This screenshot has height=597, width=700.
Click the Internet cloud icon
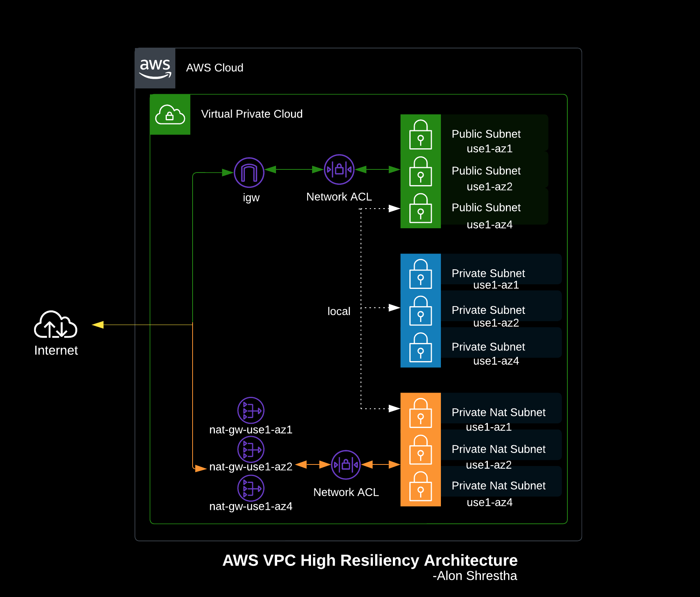pos(56,325)
